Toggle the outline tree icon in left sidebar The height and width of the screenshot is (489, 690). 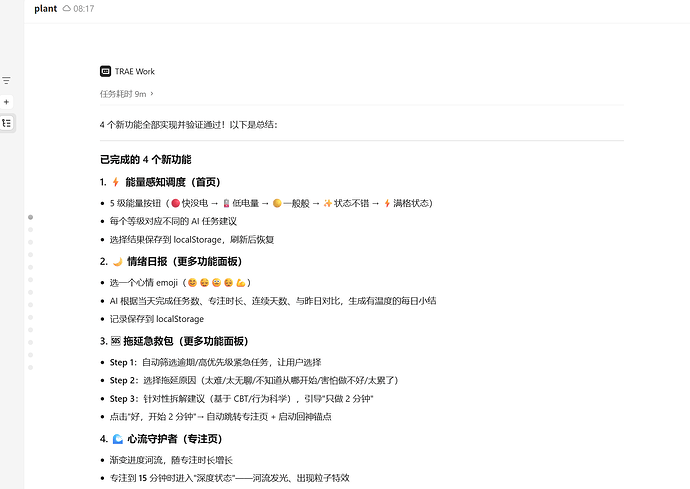(7, 123)
